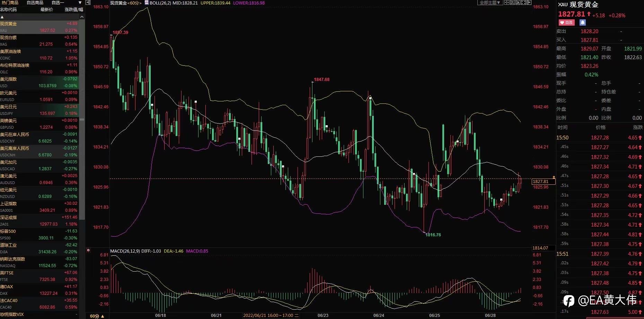Select 澳元美元 AUDUSD row
Viewport: 644px width, 319px height.
(x=39, y=179)
